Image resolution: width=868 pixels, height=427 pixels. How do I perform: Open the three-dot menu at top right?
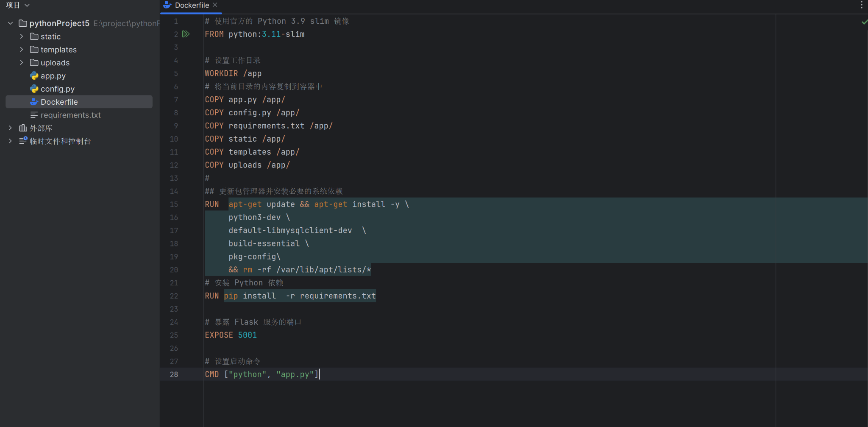[x=861, y=5]
